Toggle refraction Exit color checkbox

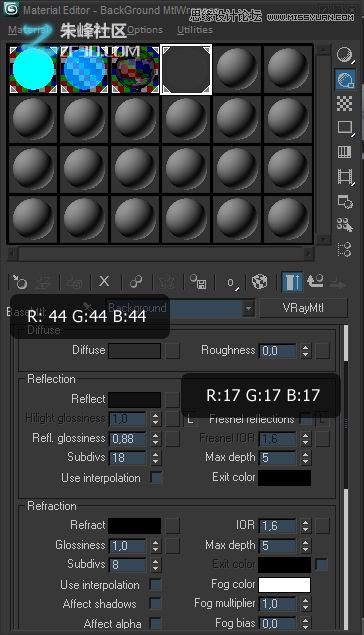click(321, 564)
